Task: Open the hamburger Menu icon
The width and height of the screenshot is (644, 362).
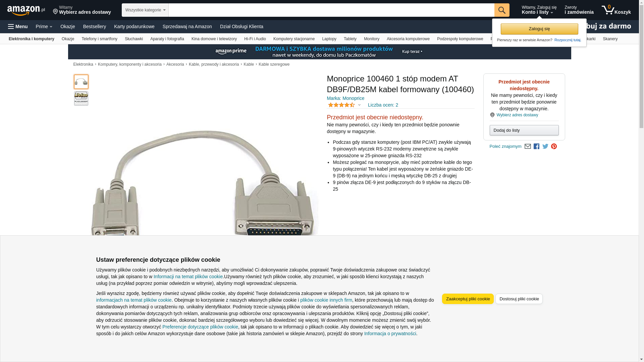Action: tap(18, 26)
